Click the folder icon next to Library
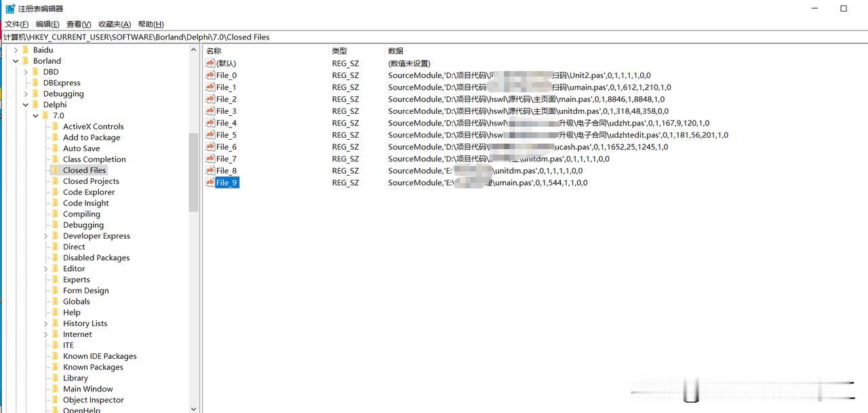The image size is (868, 413). pos(56,378)
